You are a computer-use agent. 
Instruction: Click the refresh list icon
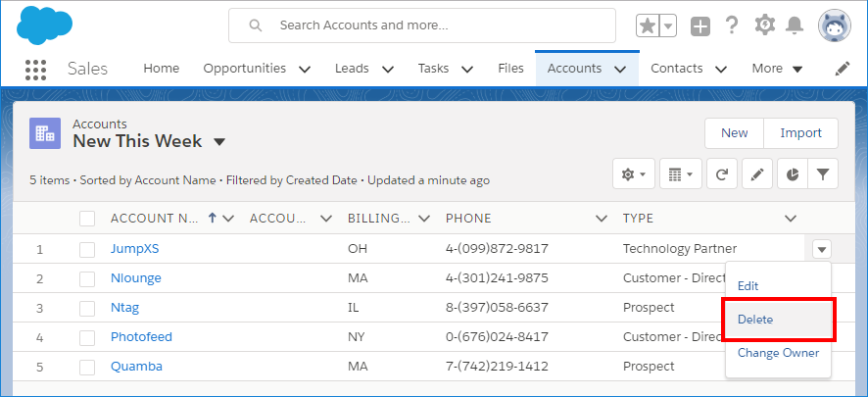click(721, 174)
